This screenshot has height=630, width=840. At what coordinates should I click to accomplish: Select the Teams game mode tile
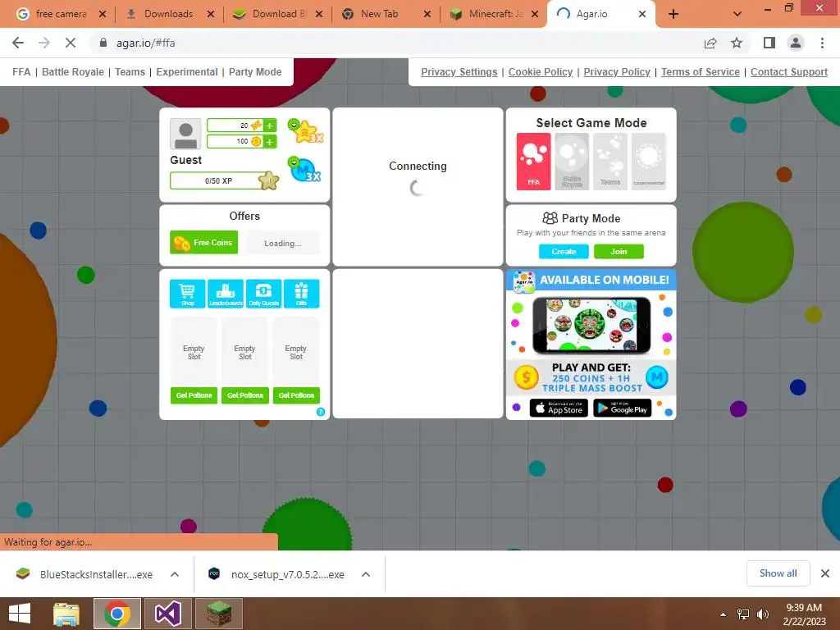pos(610,162)
